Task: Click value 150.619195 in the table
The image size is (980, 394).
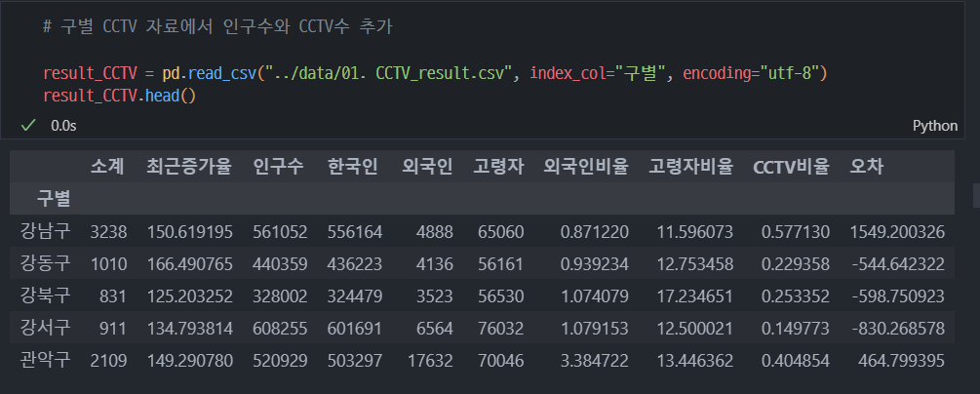Action: pos(190,232)
